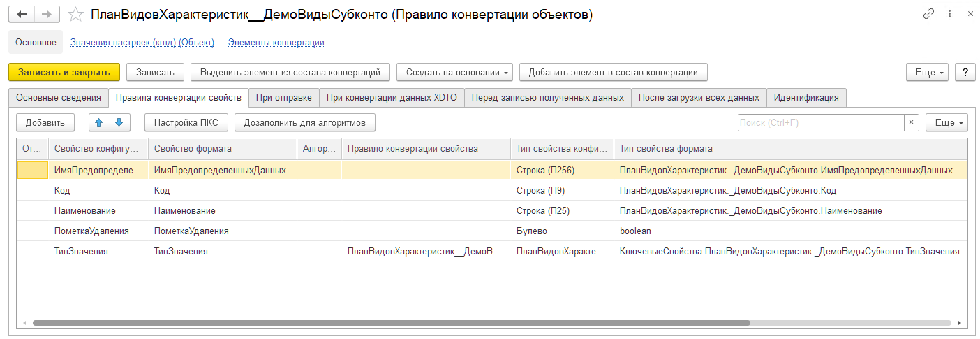Screen dimensions: 980x339
Task: Switch to the Идентификация tab
Action: click(807, 98)
